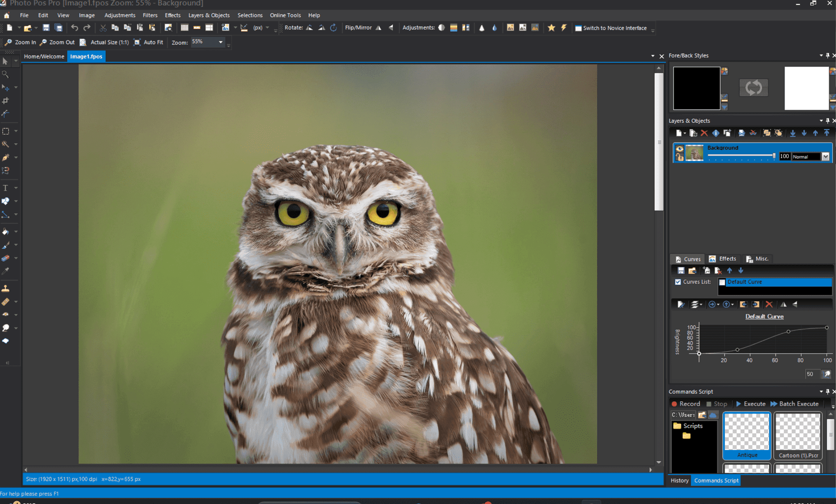Click the brightness/contrast adjustment icon
The image size is (836, 504).
coord(442,28)
